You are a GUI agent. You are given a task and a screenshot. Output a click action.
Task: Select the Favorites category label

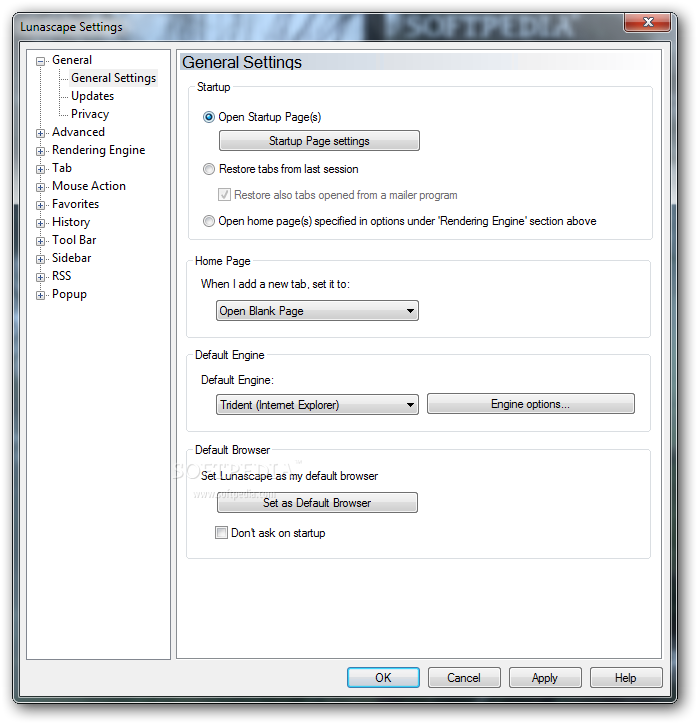(x=76, y=204)
